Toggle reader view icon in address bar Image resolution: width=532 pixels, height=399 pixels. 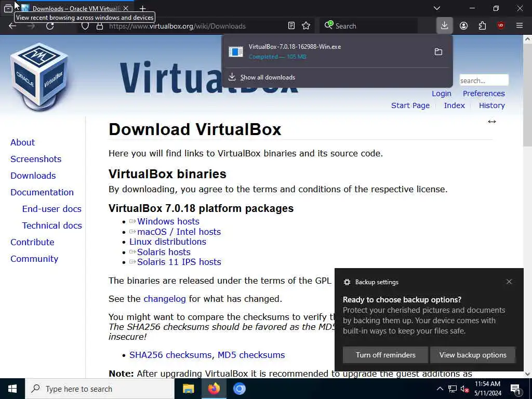point(291,26)
